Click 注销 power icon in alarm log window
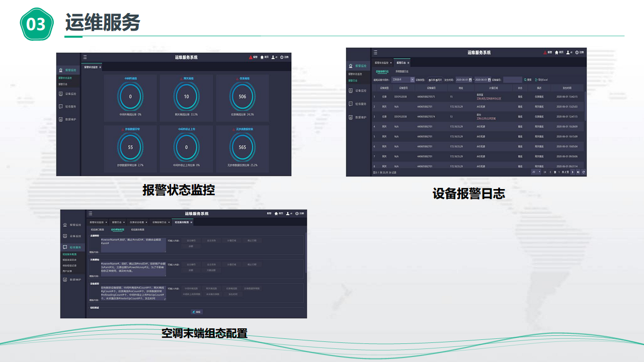644x362 pixels. (577, 52)
